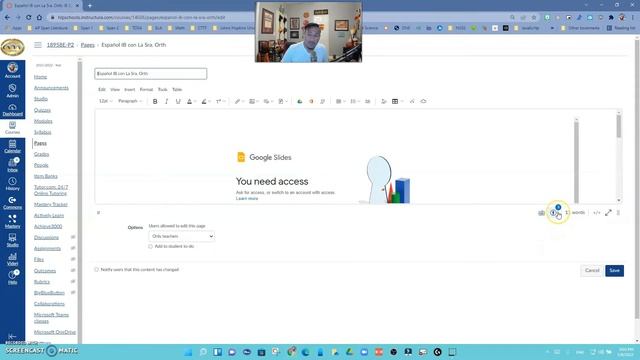Open Grades in the course navigation

point(41,154)
